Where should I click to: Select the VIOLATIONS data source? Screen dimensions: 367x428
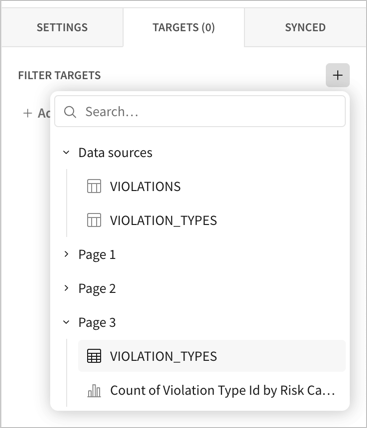click(x=212, y=186)
